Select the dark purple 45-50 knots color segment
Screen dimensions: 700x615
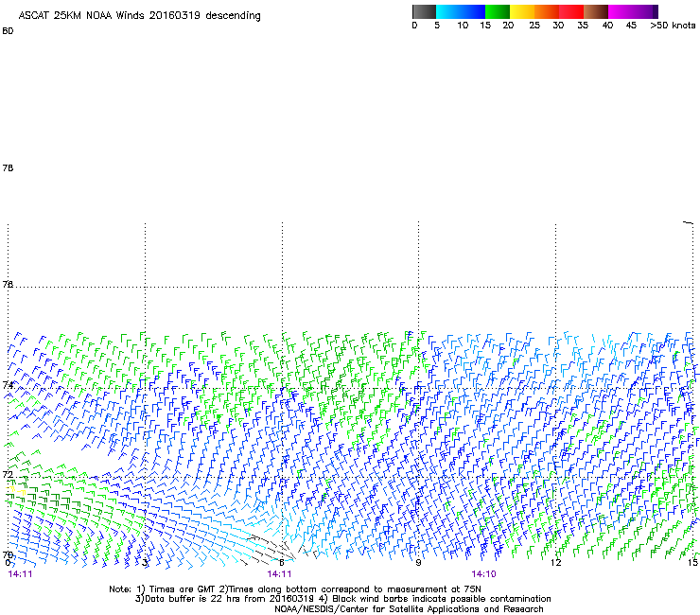pyautogui.click(x=645, y=11)
